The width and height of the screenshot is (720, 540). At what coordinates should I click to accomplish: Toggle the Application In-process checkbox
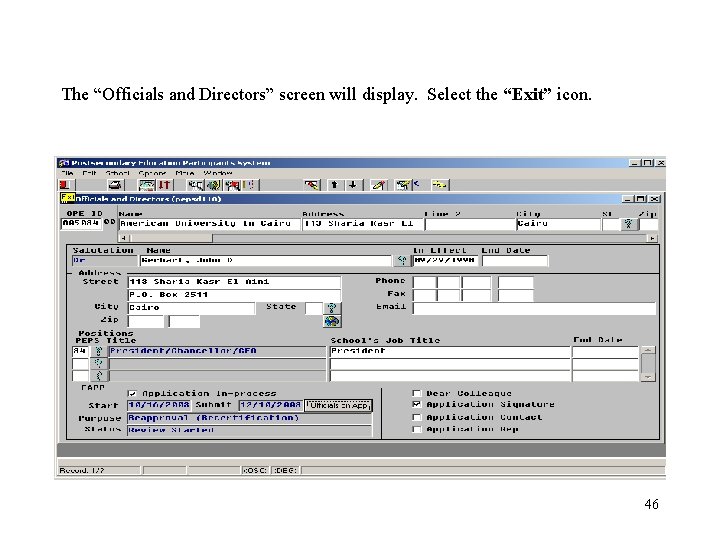pyautogui.click(x=132, y=394)
